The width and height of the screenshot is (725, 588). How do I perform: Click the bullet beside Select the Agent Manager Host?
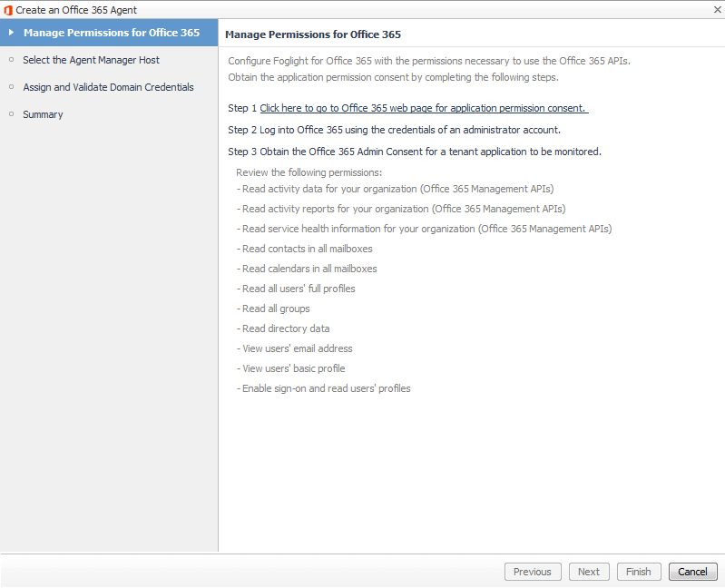coord(11,60)
